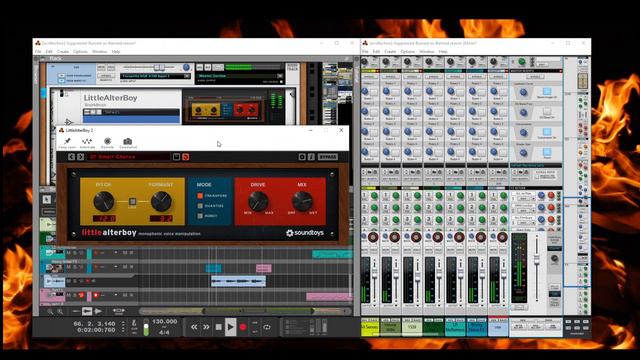Start playback with the transport play button
Viewport: 640px width, 360px height.
230,327
